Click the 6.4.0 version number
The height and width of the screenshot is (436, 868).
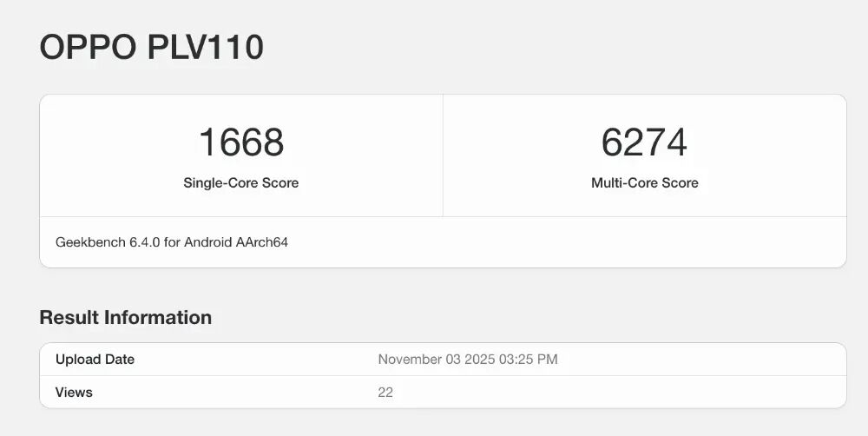tap(144, 242)
